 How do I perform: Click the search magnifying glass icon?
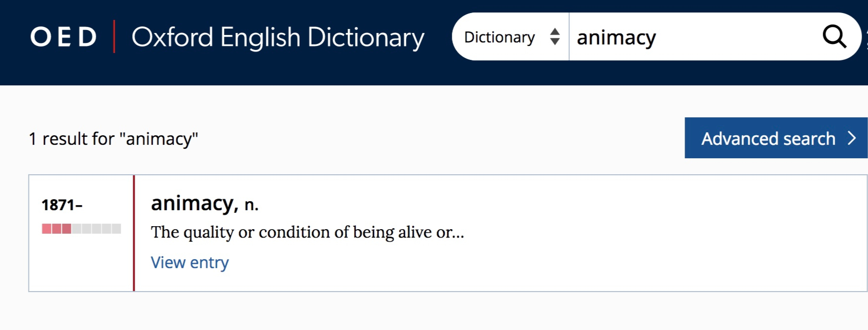tap(834, 36)
